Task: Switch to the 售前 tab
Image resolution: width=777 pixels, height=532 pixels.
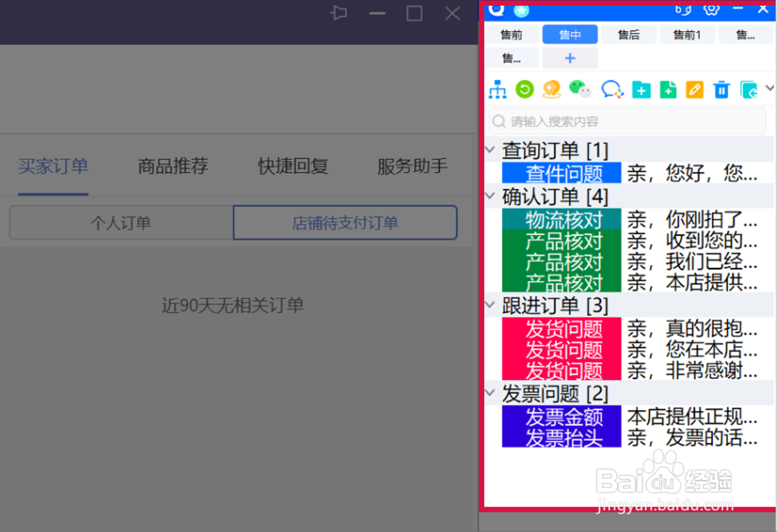Action: [x=512, y=35]
